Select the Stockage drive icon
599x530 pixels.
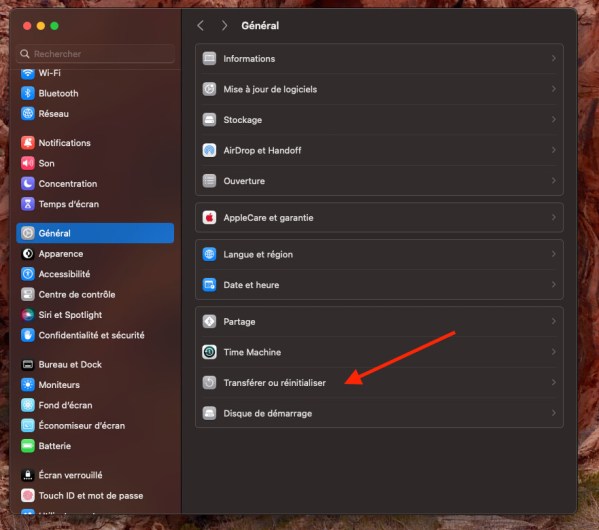tap(209, 120)
